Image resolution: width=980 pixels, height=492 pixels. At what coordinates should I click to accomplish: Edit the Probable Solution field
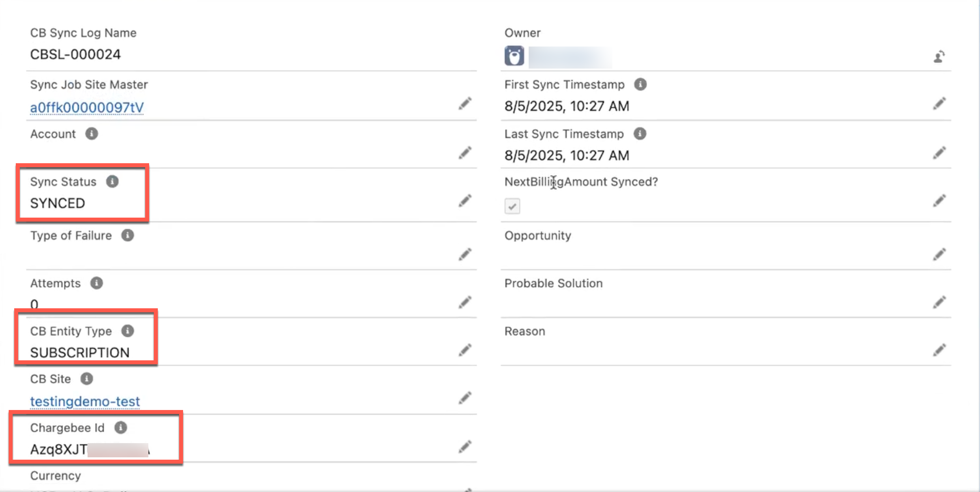(939, 302)
